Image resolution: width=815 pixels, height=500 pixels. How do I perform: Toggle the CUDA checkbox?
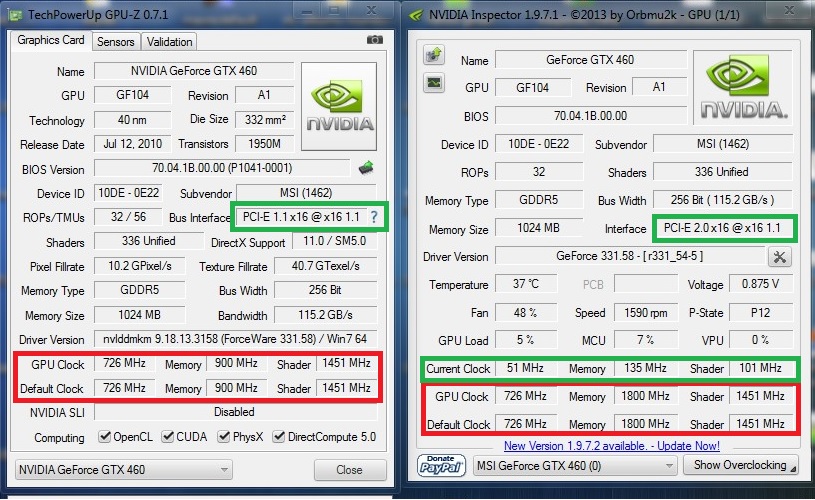[168, 437]
